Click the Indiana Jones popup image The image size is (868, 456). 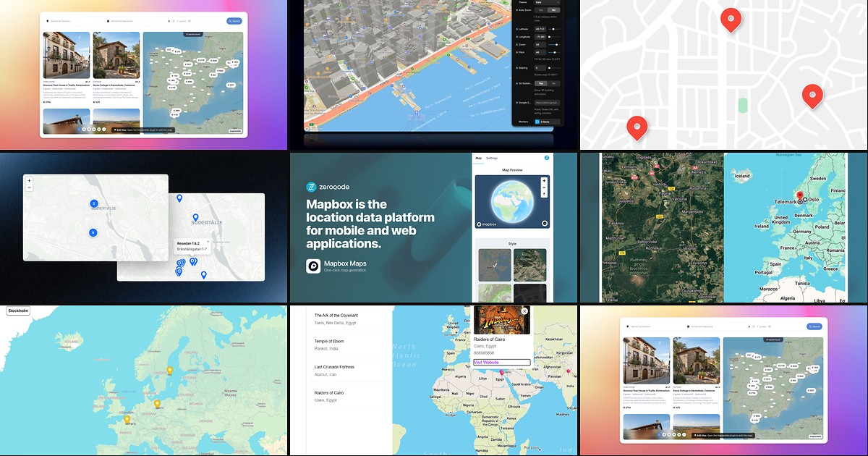[502, 319]
